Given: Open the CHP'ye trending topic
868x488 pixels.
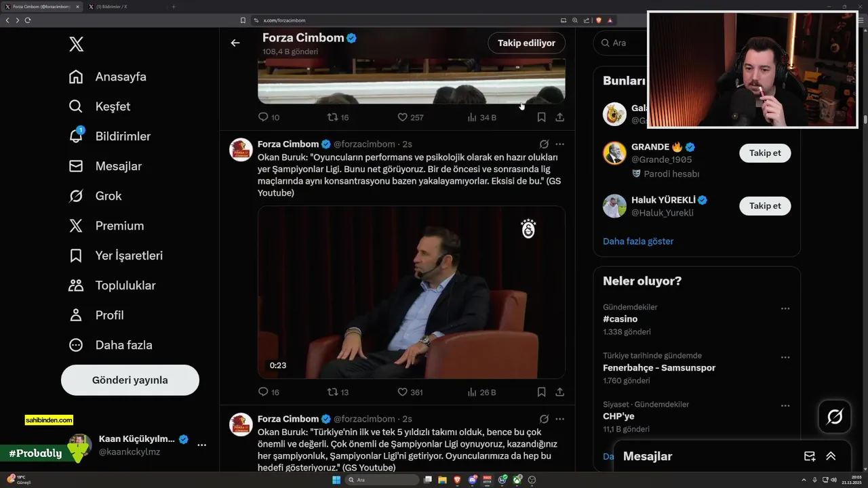Looking at the screenshot, I should coord(618,417).
